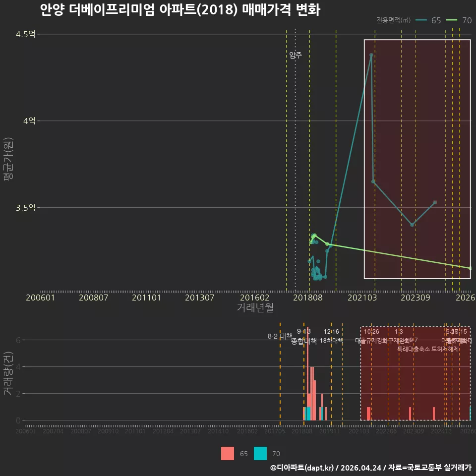Image resolution: width=476 pixels, height=476 pixels.
Task: Click '2' on the volume chart y-axis
Action: point(18,394)
